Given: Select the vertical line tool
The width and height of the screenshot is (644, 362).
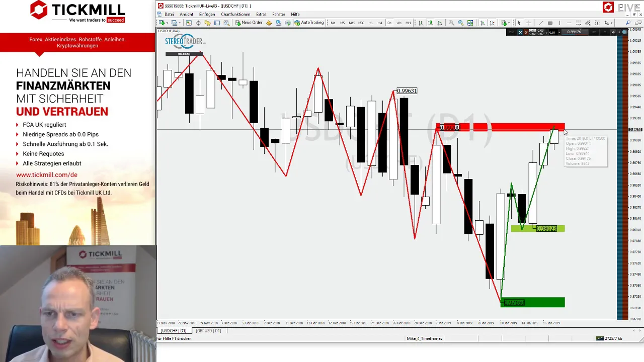Looking at the screenshot, I should coord(559,23).
